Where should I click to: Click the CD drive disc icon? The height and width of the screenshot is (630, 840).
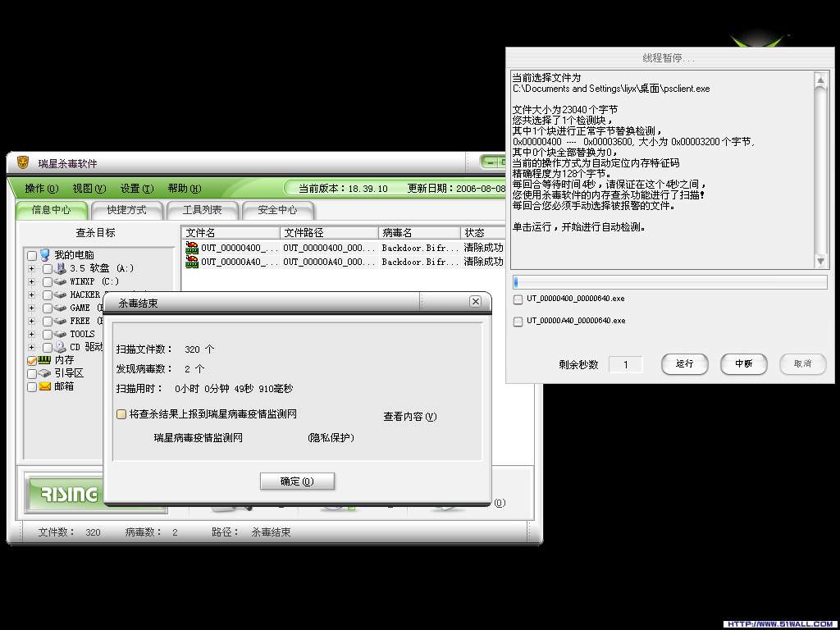click(x=60, y=347)
